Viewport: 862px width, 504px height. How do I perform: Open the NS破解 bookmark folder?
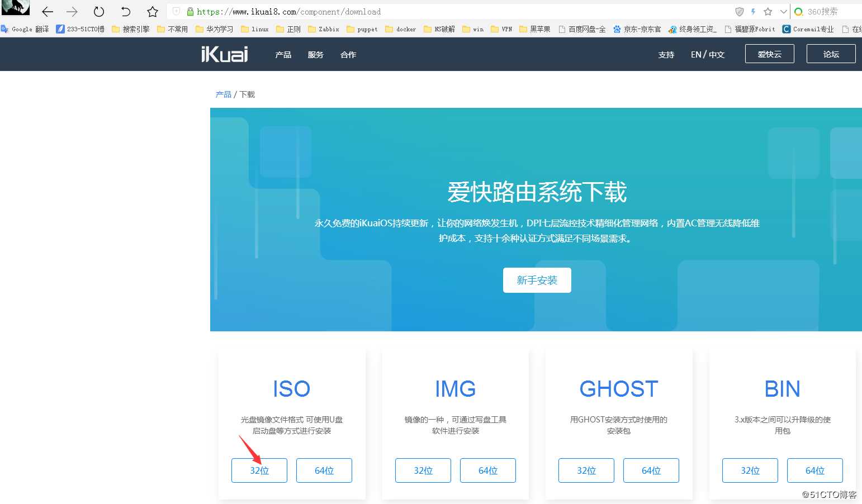point(439,29)
